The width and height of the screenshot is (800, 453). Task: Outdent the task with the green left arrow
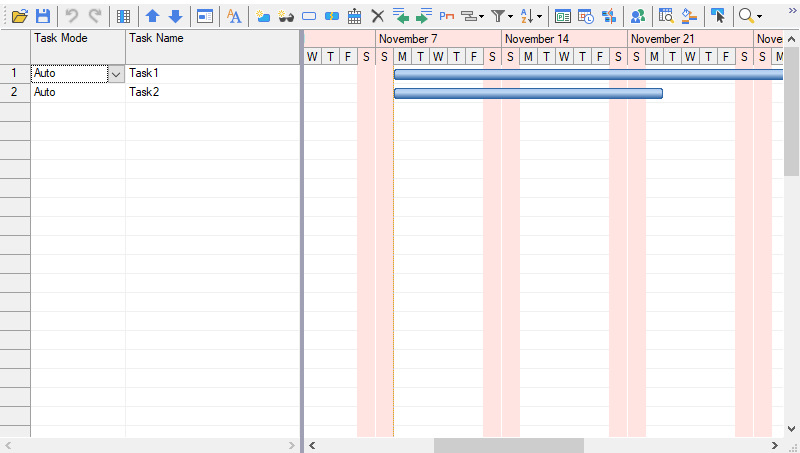(401, 16)
